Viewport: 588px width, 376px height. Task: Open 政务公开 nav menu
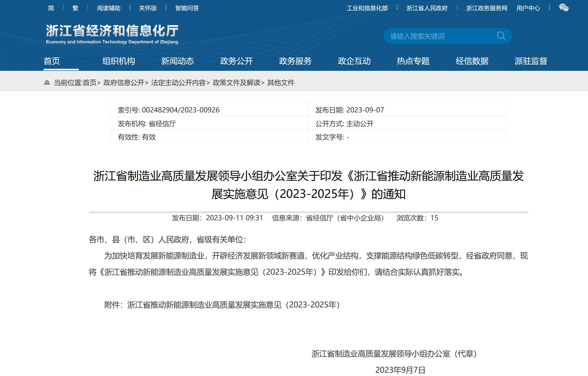click(236, 61)
